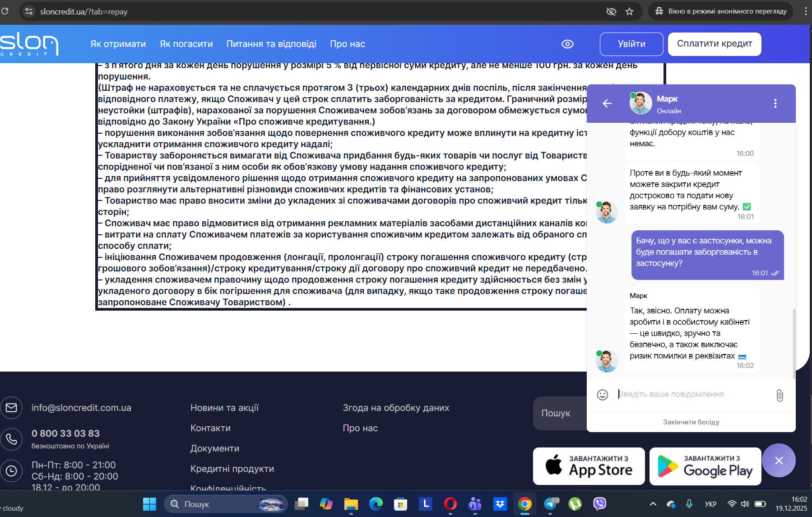
Task: Open the Контакти footer link
Action: pyautogui.click(x=210, y=428)
